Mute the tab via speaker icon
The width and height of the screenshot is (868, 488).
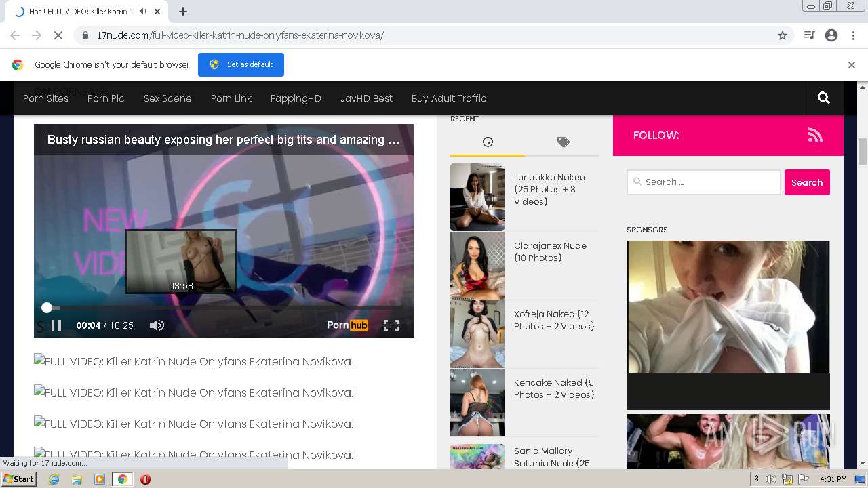143,12
